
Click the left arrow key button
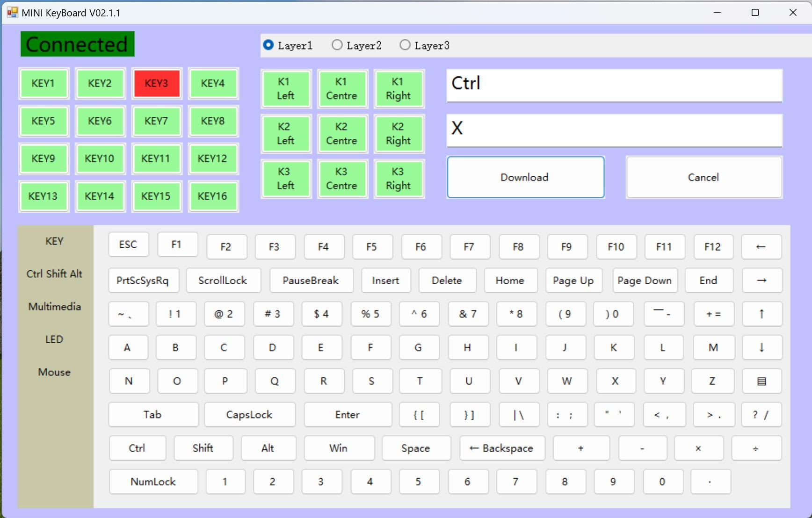761,247
